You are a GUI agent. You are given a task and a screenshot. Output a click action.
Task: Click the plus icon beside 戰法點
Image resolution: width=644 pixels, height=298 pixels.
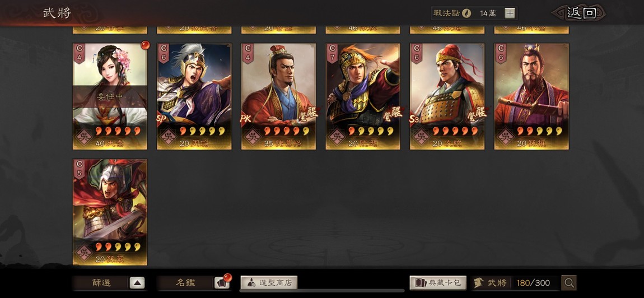click(510, 13)
